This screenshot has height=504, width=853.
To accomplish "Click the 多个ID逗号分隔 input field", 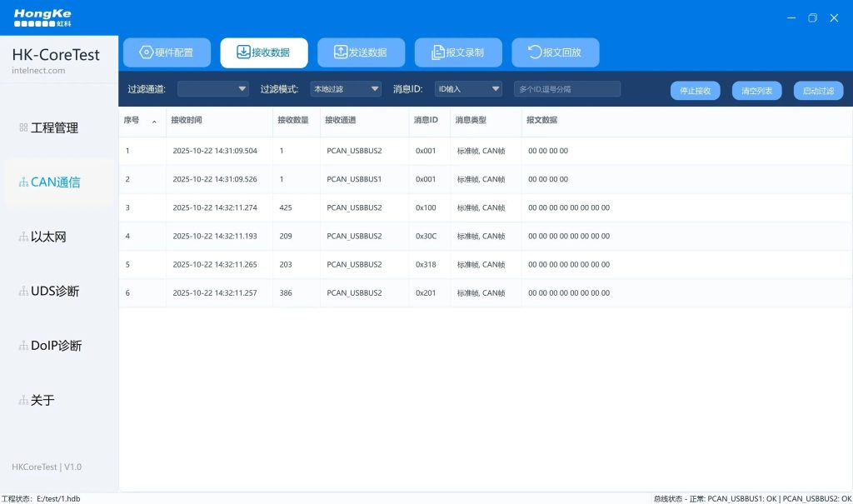I will coord(566,88).
